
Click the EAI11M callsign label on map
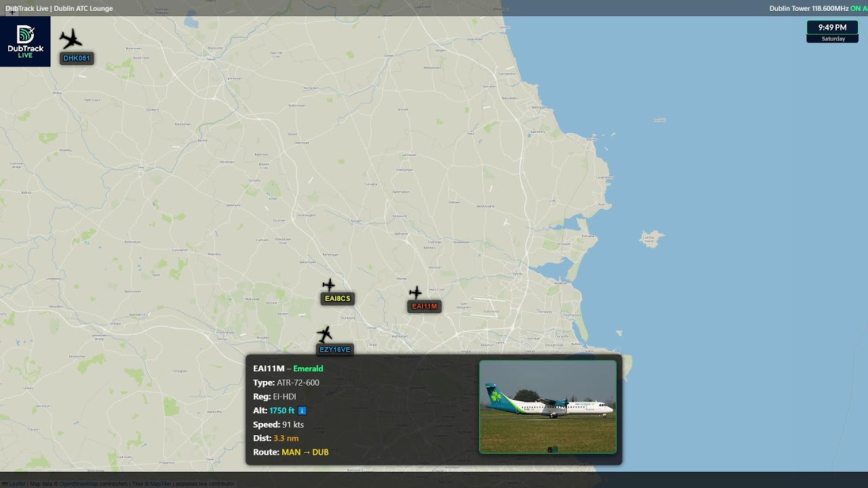coord(425,306)
